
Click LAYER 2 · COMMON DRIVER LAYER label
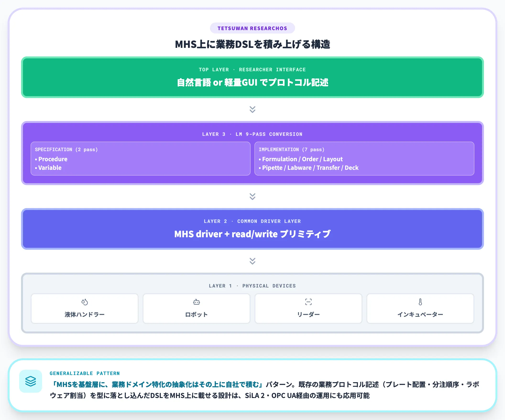pos(252,221)
